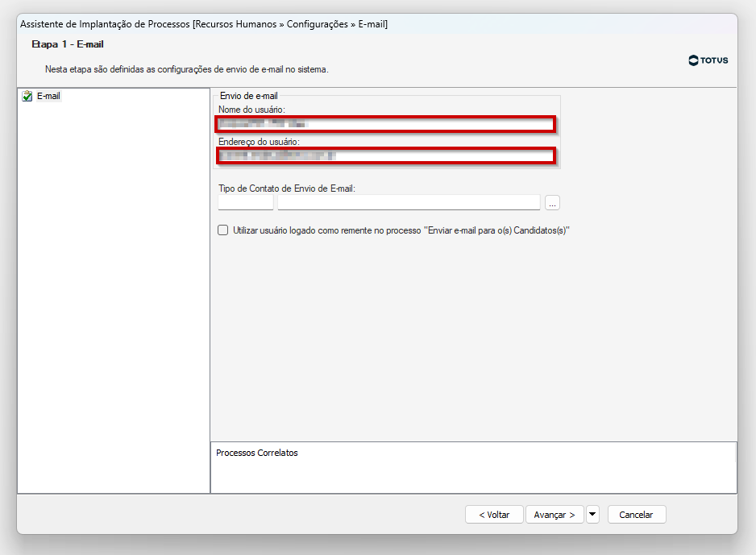Click the Etapa 1 - E-mail heading

tap(68, 44)
